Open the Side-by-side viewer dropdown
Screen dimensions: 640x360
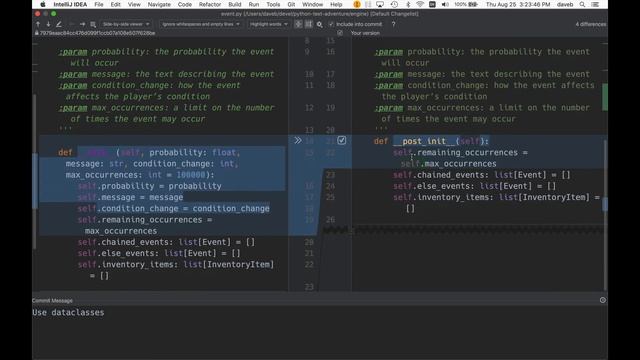pos(126,24)
